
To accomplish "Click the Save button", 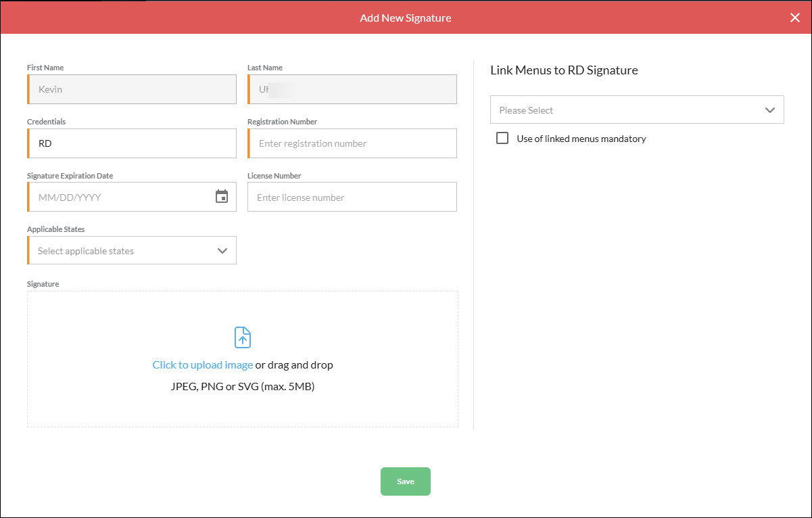I will click(406, 481).
